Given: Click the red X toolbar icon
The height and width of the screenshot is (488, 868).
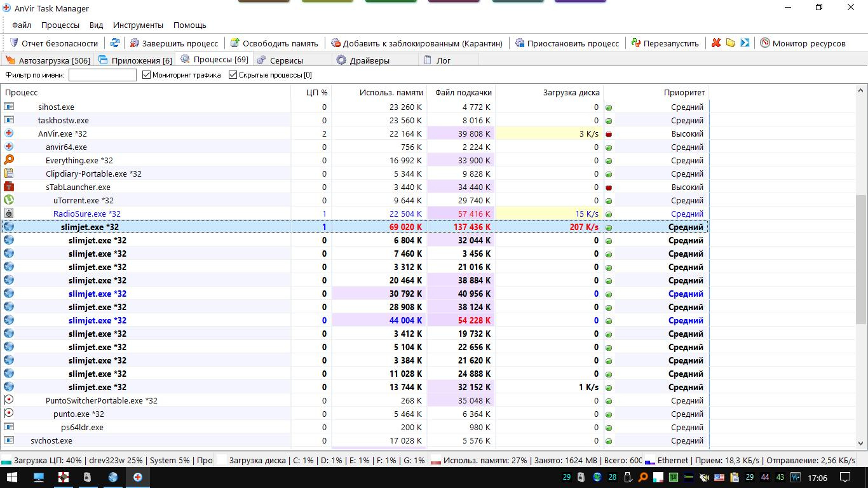Looking at the screenshot, I should [x=716, y=43].
